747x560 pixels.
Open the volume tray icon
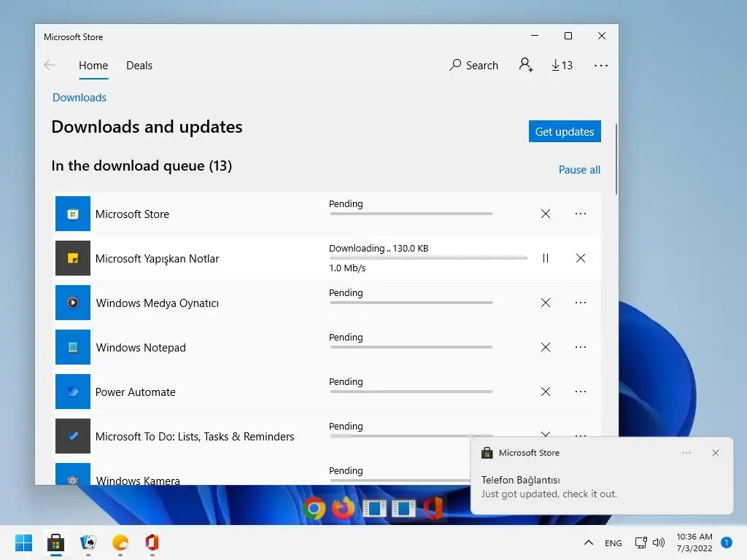coord(659,542)
